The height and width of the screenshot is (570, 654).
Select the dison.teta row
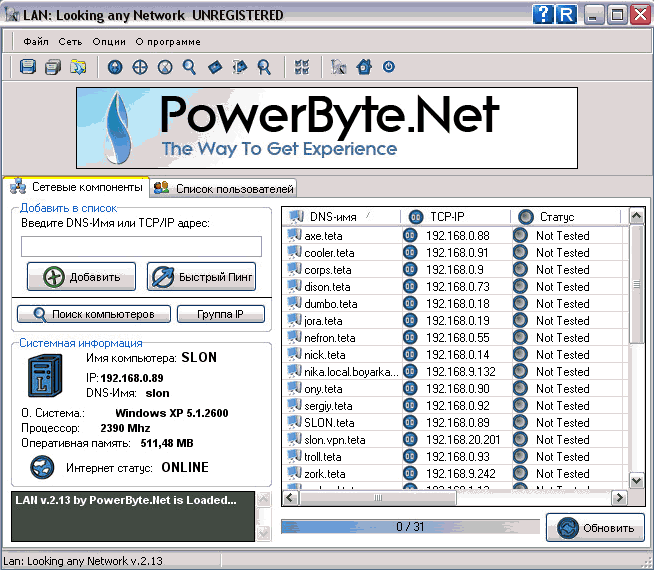tap(455, 286)
